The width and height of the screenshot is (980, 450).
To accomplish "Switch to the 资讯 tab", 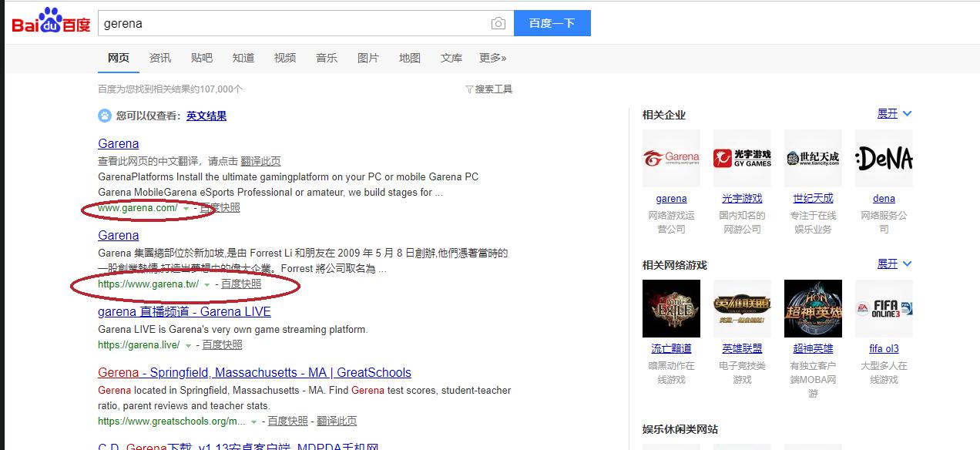I will [160, 58].
